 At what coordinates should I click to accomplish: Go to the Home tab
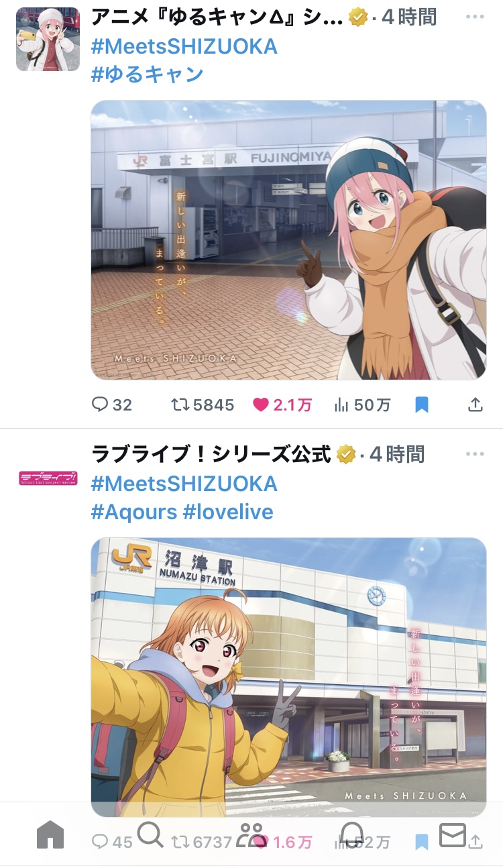50,836
